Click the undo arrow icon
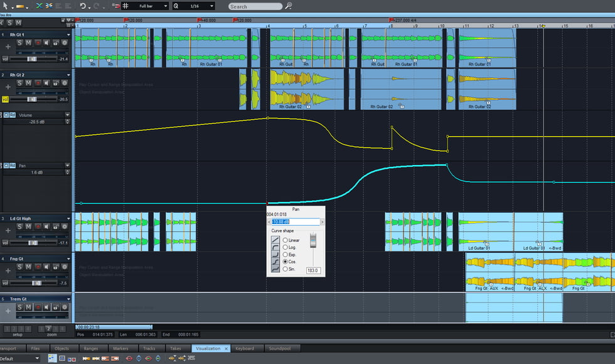615x364 pixels. [83, 6]
